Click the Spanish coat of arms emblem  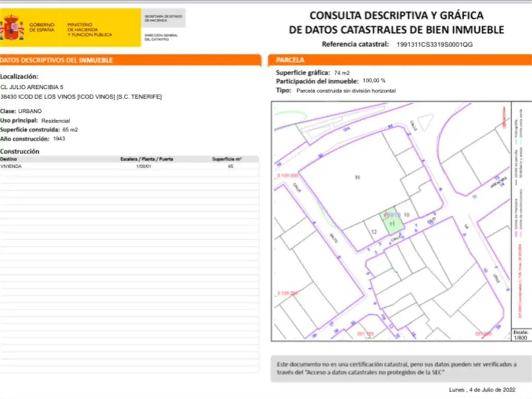(12, 27)
